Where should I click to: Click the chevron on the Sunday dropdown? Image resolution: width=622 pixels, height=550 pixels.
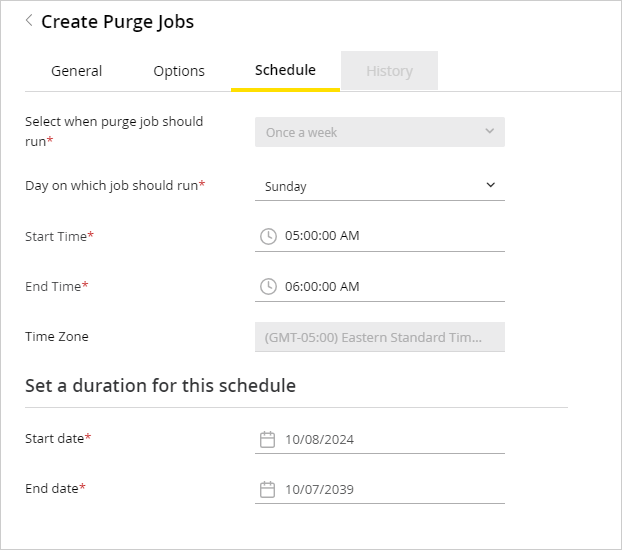(491, 185)
